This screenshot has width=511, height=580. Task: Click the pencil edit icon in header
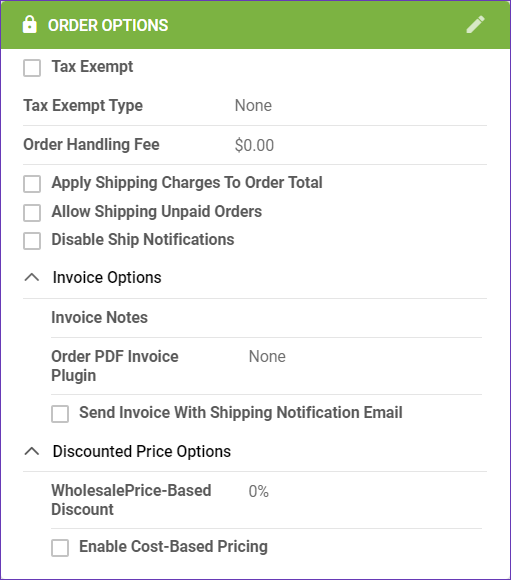point(475,25)
